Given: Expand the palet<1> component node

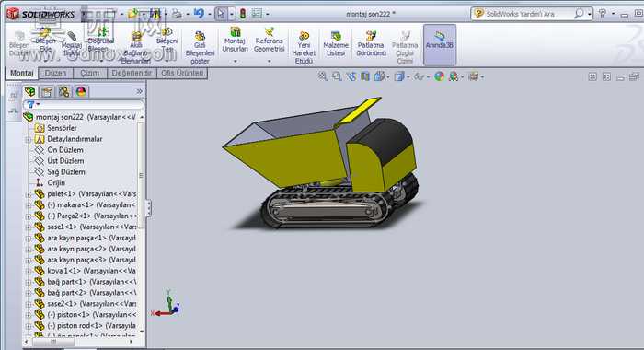Looking at the screenshot, I should tap(29, 194).
